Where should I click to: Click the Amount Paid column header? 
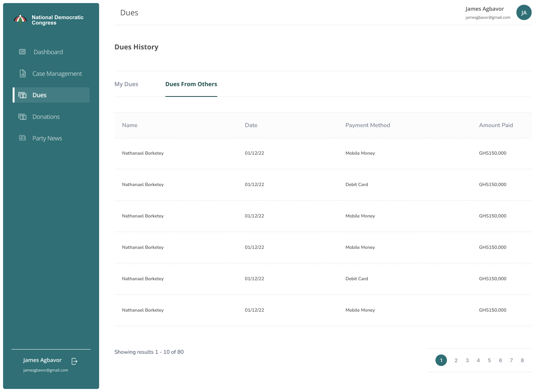point(496,125)
